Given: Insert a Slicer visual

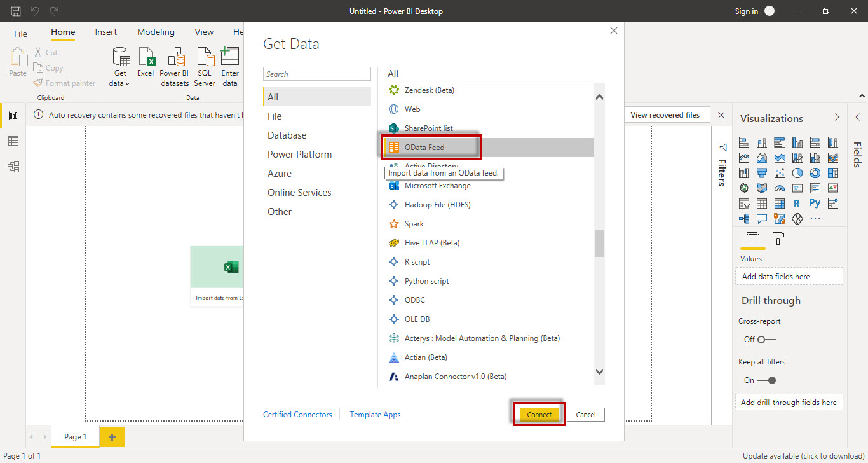Looking at the screenshot, I should coord(744,203).
